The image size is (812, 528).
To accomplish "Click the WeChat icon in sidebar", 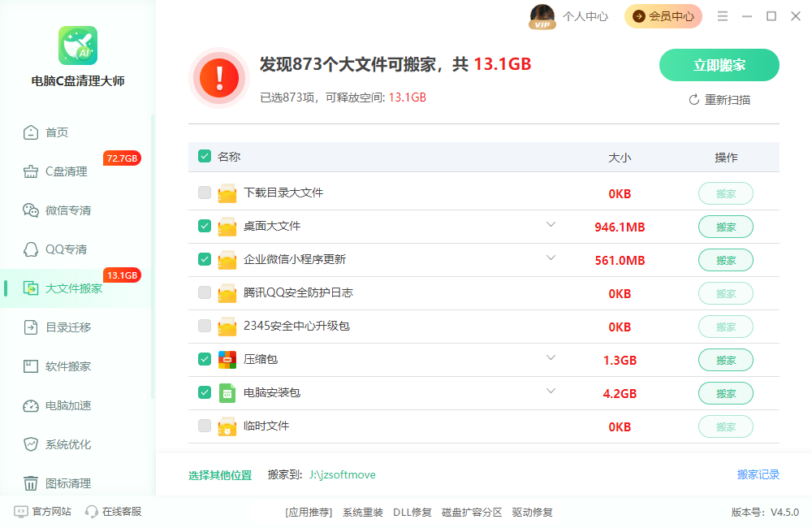I will [31, 210].
